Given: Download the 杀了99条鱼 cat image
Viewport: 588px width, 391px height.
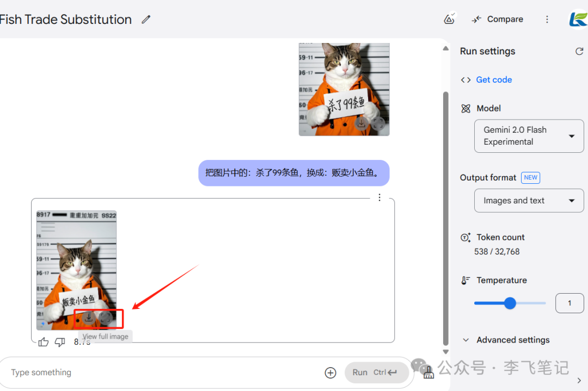Looking at the screenshot, I should click(362, 123).
